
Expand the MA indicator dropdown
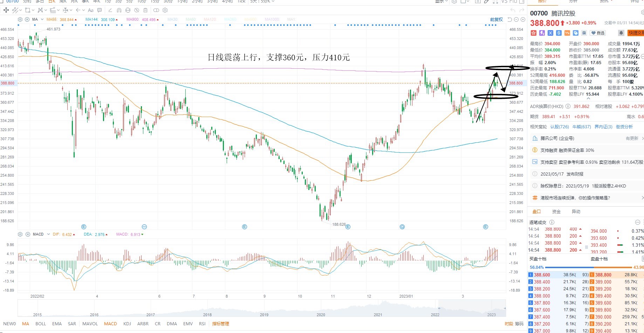(42, 20)
